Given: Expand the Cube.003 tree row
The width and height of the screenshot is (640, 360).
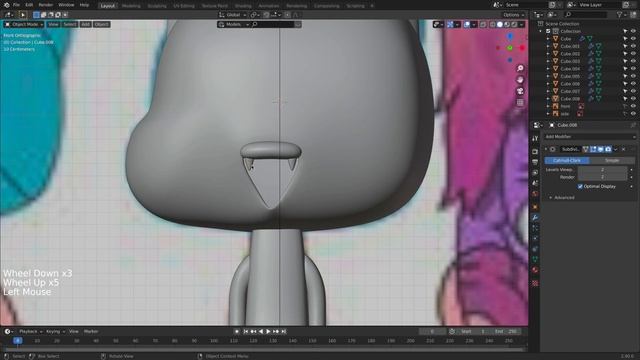Looking at the screenshot, I should click(x=548, y=61).
